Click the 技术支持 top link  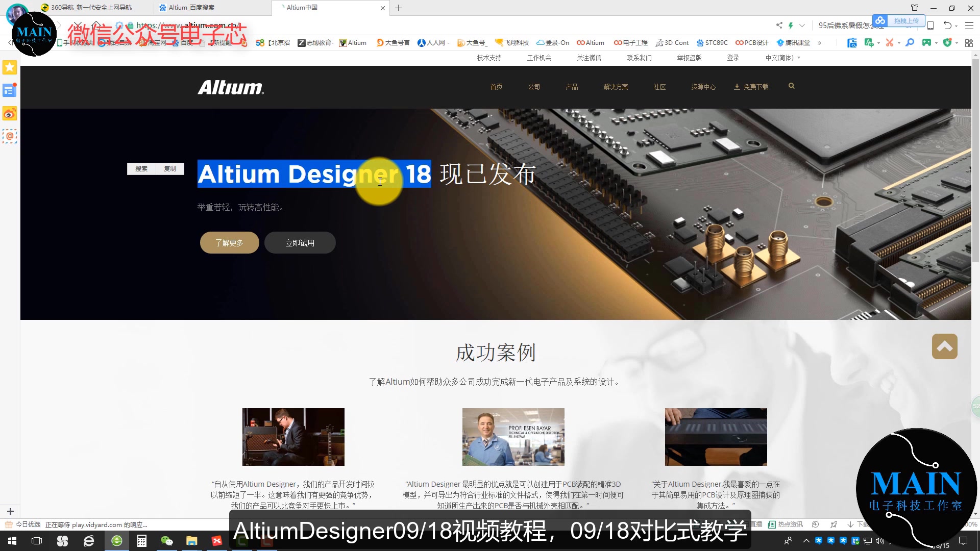pyautogui.click(x=489, y=58)
